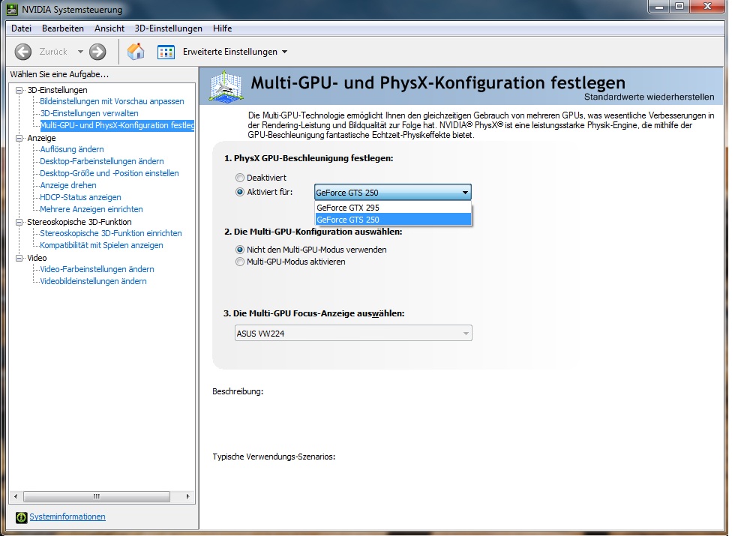Click the sidebar horizontal scrollbar thumb
Image resolution: width=756 pixels, height=536 pixels.
tap(97, 496)
